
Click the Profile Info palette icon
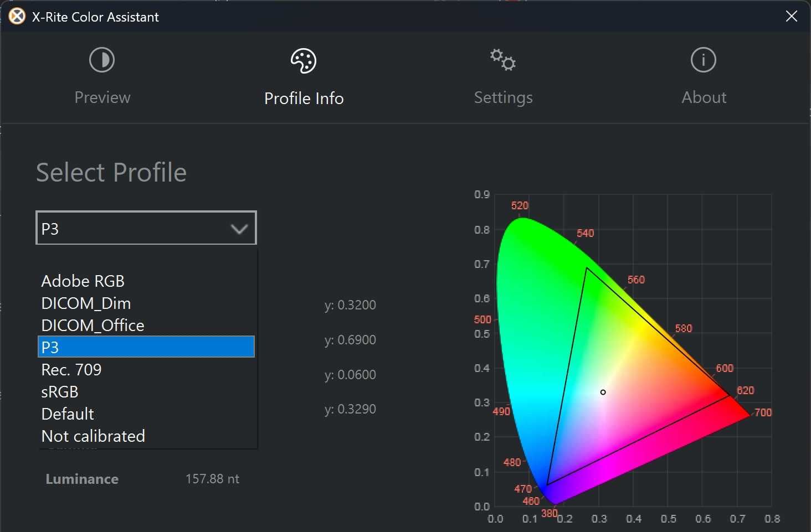point(304,61)
